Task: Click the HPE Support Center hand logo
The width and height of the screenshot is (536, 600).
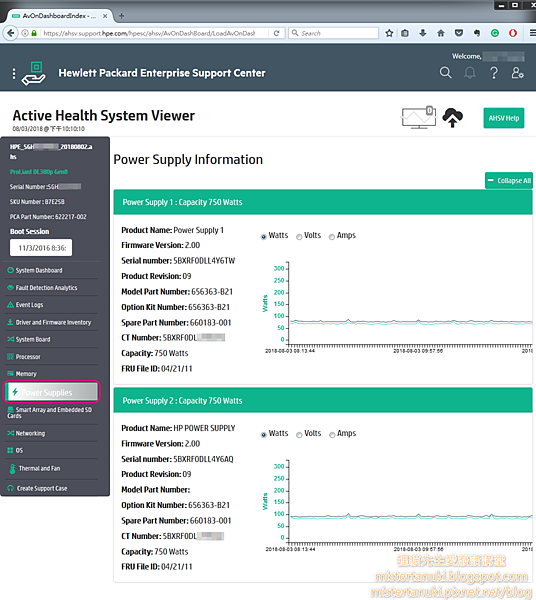Action: (x=34, y=73)
